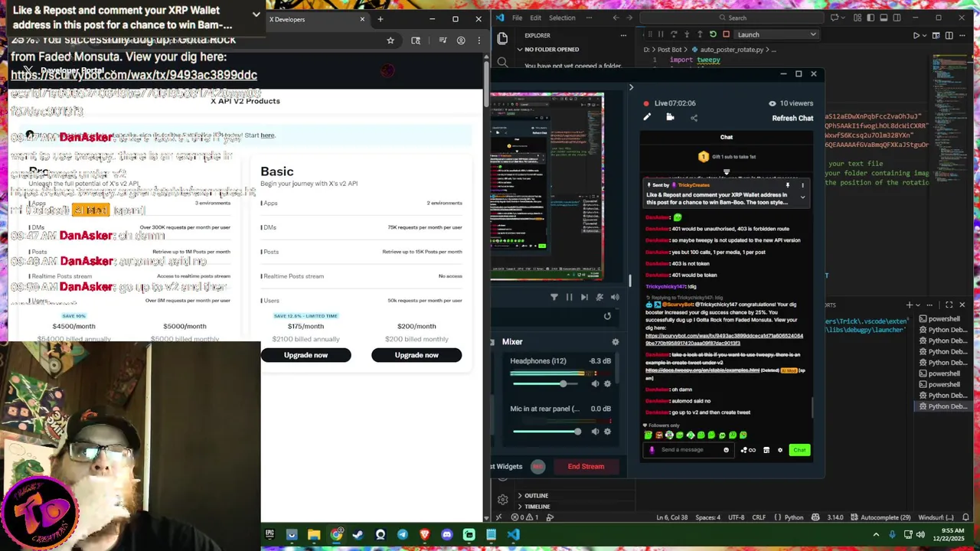Open emoji picker in chat message box

coord(726,450)
